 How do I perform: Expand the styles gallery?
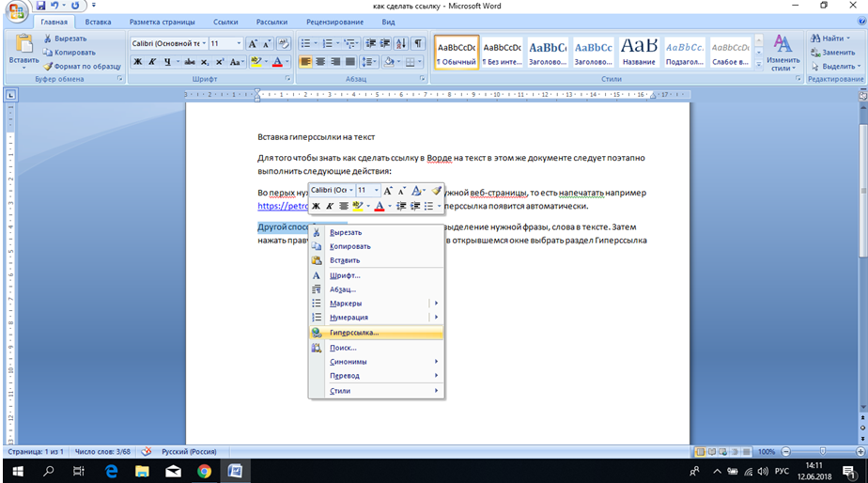(x=758, y=65)
